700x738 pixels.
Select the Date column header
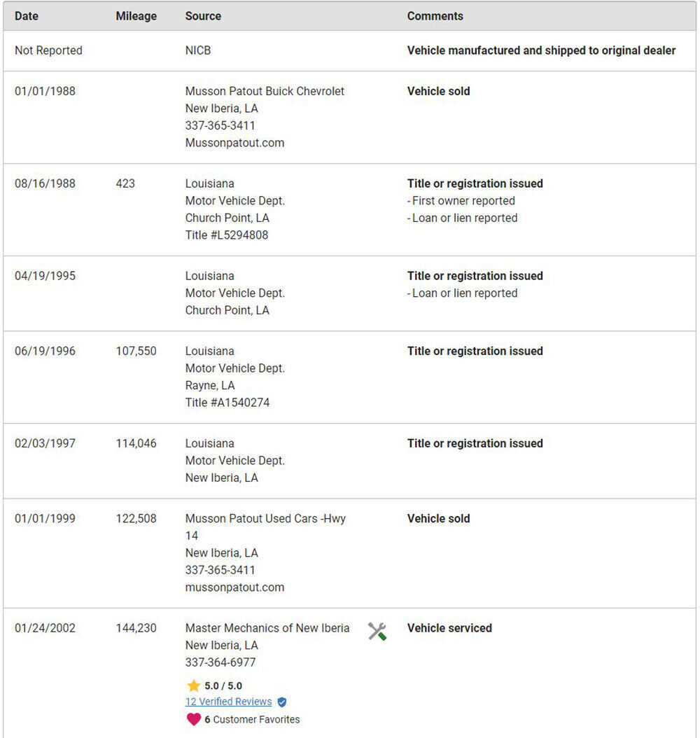27,16
